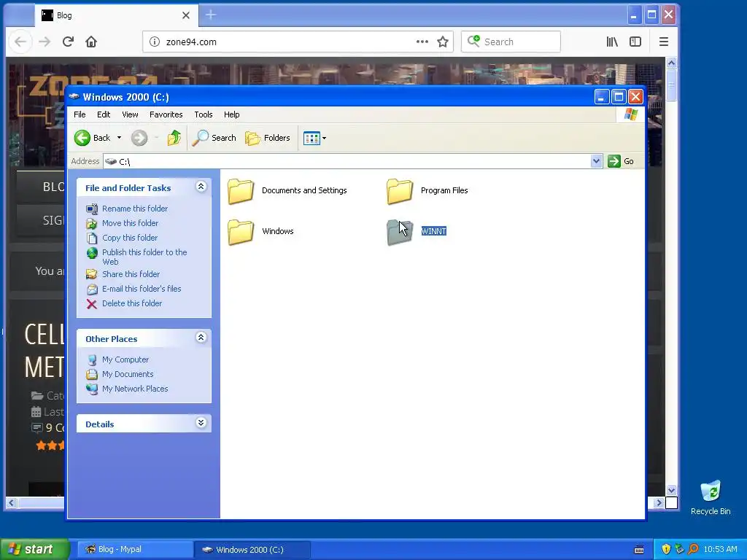Click Copy this folder link
The width and height of the screenshot is (747, 560).
tap(130, 238)
